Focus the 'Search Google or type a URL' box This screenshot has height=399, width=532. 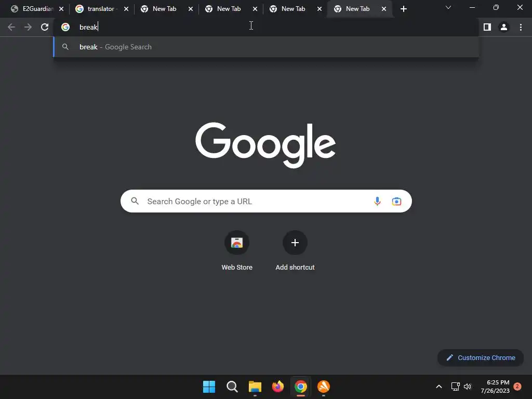click(x=266, y=201)
